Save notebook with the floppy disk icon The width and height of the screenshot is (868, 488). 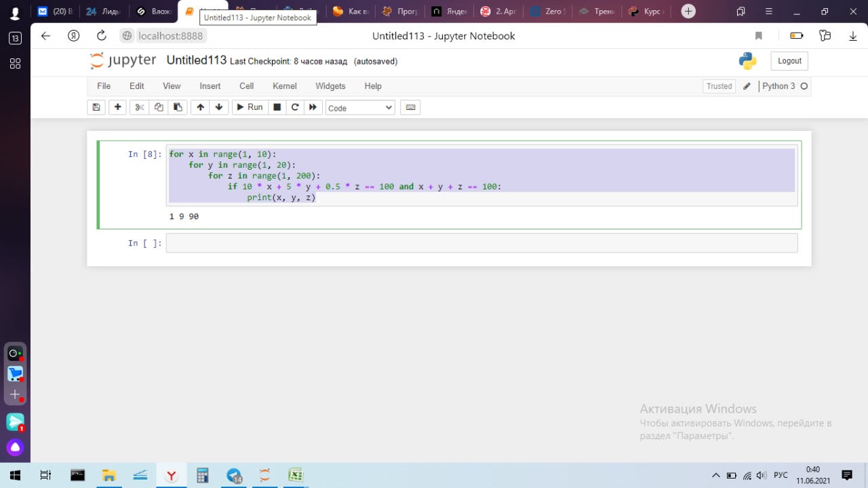pos(96,107)
